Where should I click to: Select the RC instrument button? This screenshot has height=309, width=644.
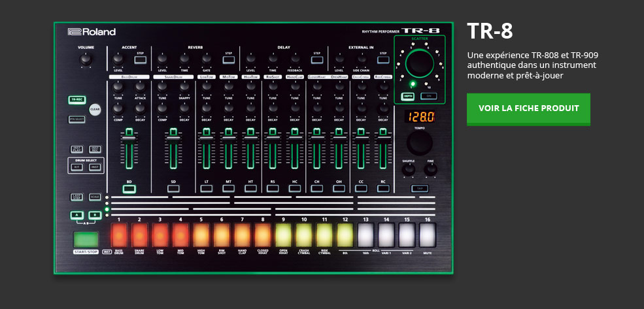[383, 189]
